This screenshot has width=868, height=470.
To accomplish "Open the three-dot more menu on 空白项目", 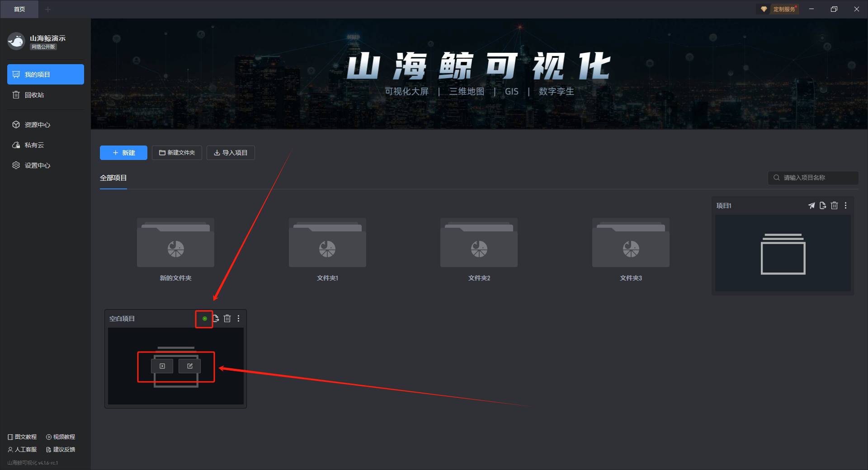I will click(239, 319).
